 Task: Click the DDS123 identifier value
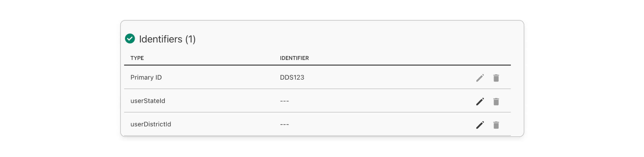pyautogui.click(x=292, y=77)
